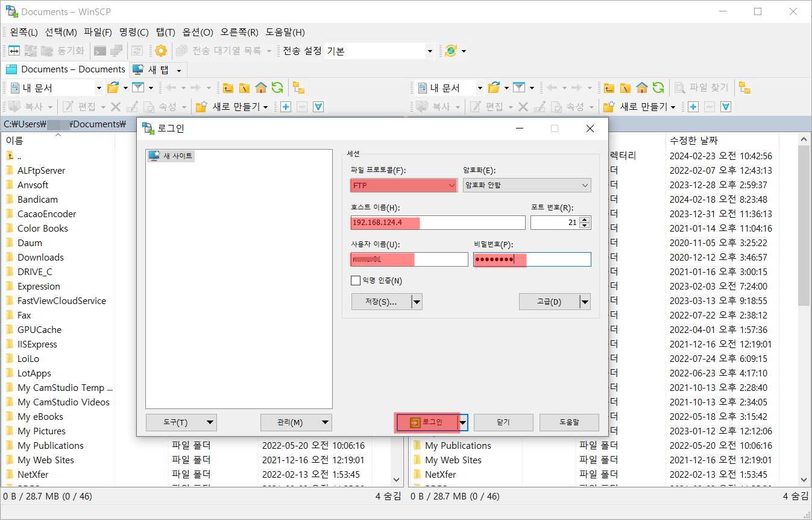Refresh the left panel file list

pyautogui.click(x=277, y=88)
